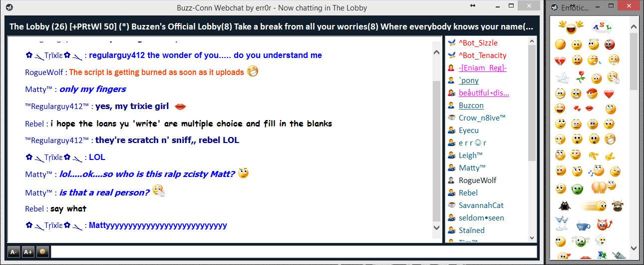Image resolution: width=644 pixels, height=265 pixels.
Task: Insert the ASL emoticon
Action: (602, 27)
